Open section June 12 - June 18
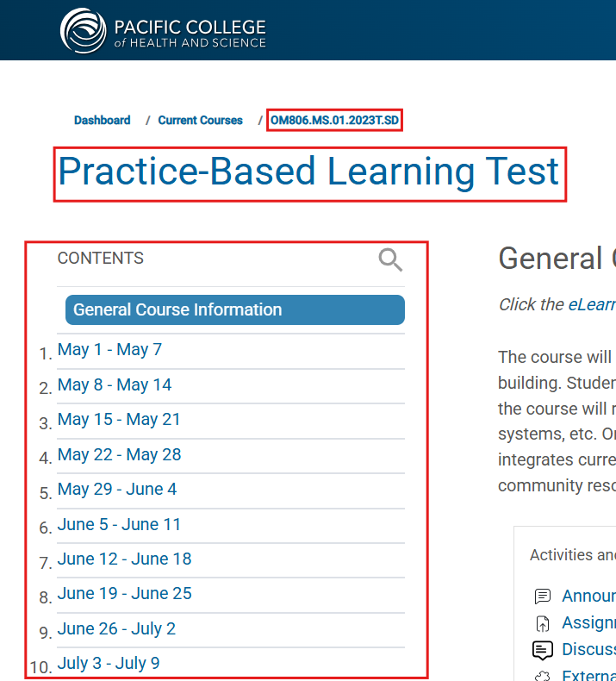This screenshot has height=681, width=616. click(x=124, y=559)
